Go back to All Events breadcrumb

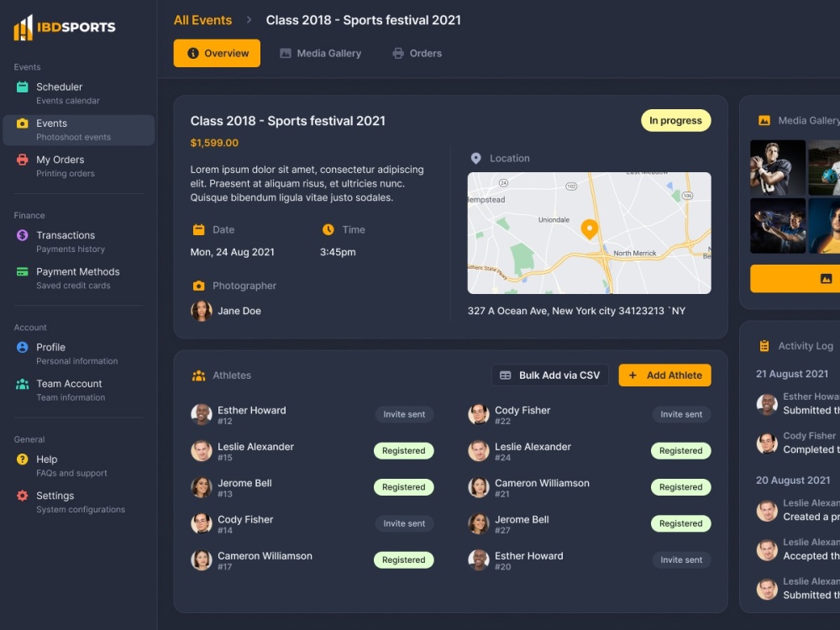click(203, 20)
